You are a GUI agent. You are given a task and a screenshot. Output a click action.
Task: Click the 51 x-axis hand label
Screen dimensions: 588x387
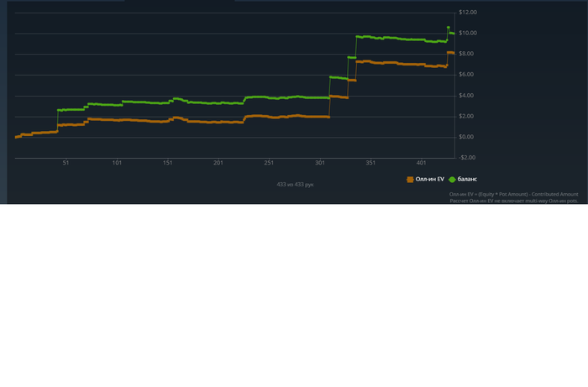[x=66, y=163]
